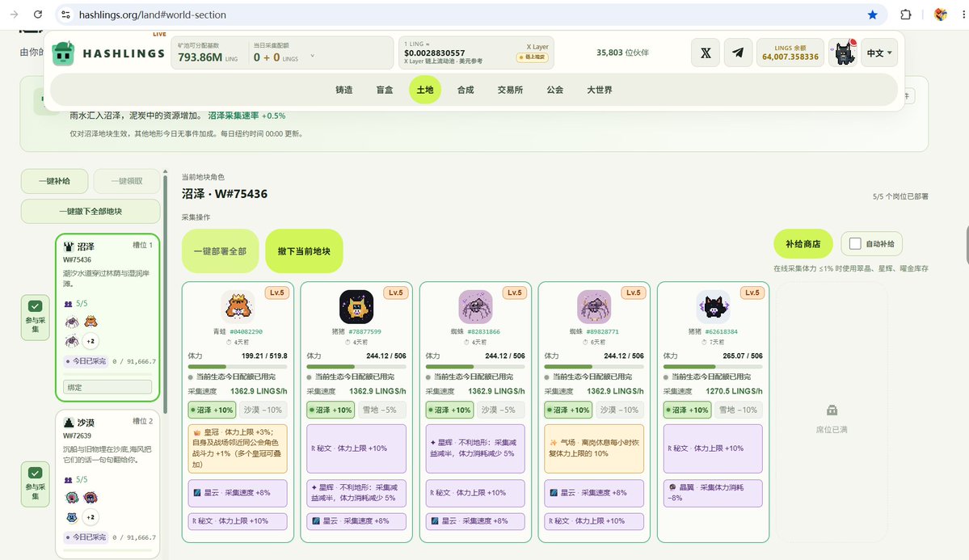Click the 青蛙 #04082290 character avatar

tap(238, 306)
